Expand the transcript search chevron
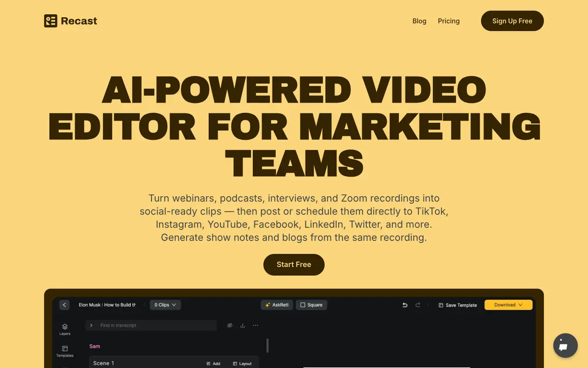Screen dimensions: 588x368 click(91, 325)
